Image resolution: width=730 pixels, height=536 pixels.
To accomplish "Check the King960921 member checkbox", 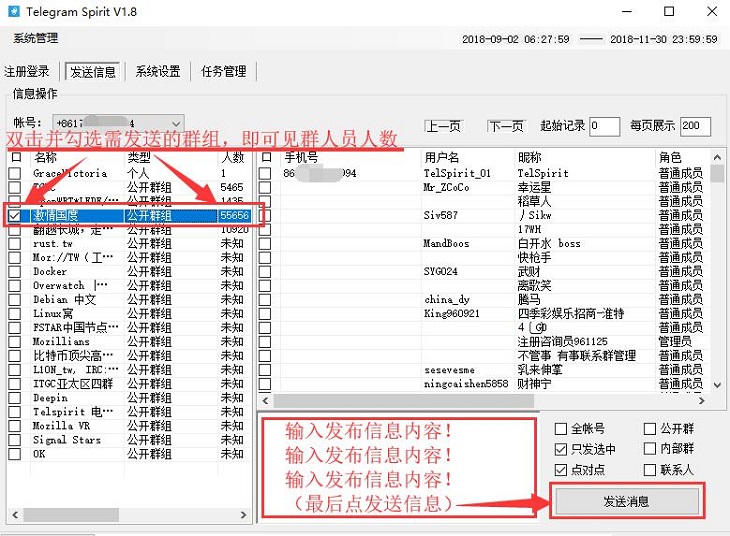I will tap(265, 313).
